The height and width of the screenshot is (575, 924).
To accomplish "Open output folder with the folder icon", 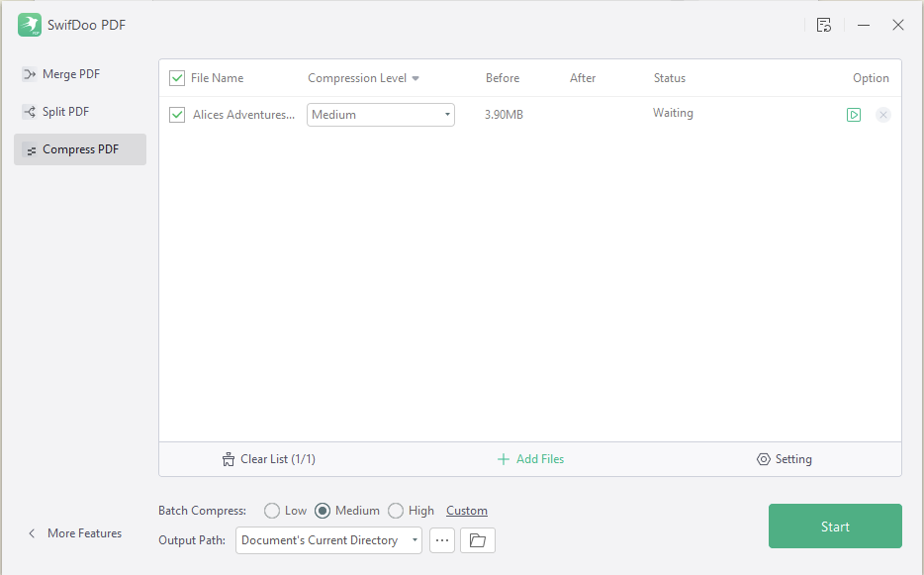I will 477,540.
